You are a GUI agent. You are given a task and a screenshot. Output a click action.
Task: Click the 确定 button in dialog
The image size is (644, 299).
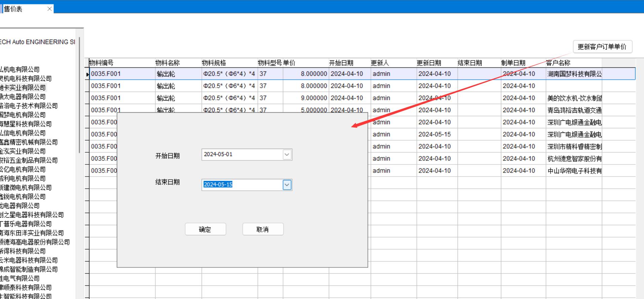(205, 229)
